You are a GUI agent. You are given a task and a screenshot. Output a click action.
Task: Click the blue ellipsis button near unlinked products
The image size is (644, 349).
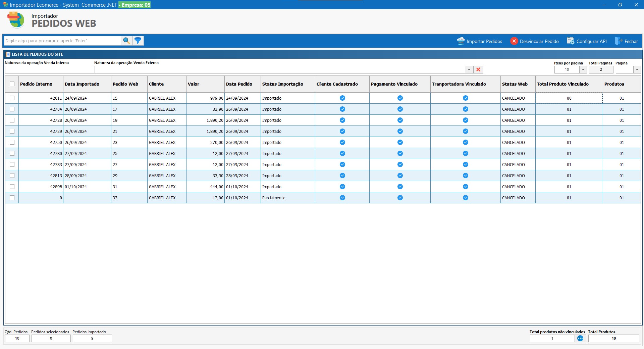(x=580, y=338)
